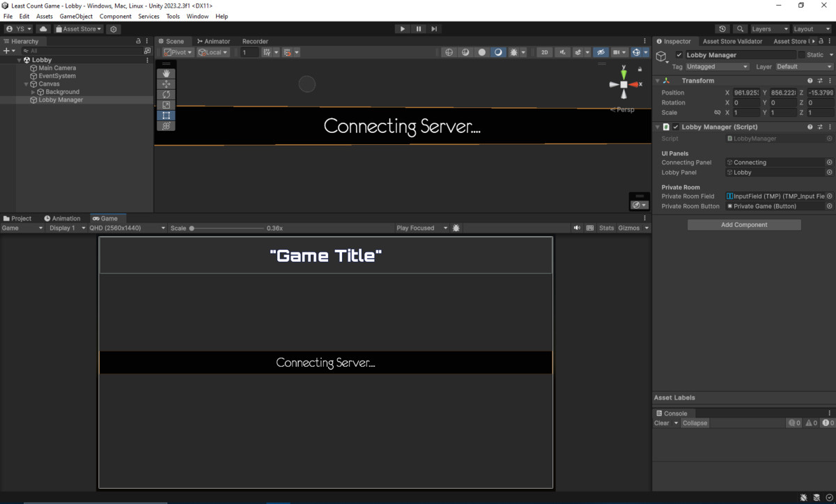Open the GameObject menu
The image size is (836, 504).
[75, 16]
